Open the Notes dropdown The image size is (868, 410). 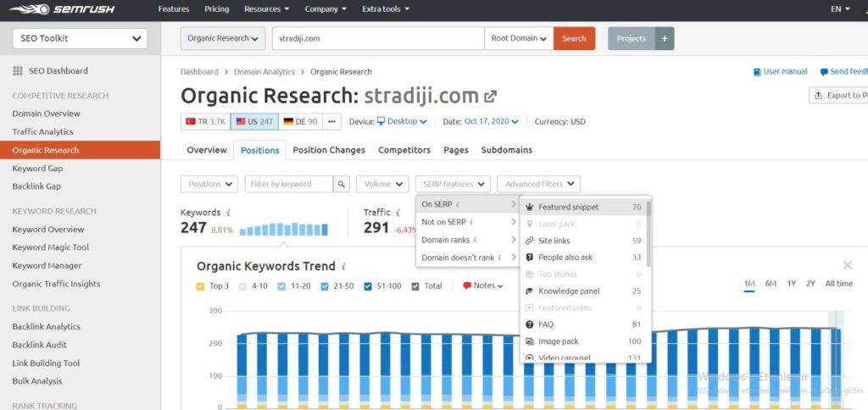(x=482, y=286)
